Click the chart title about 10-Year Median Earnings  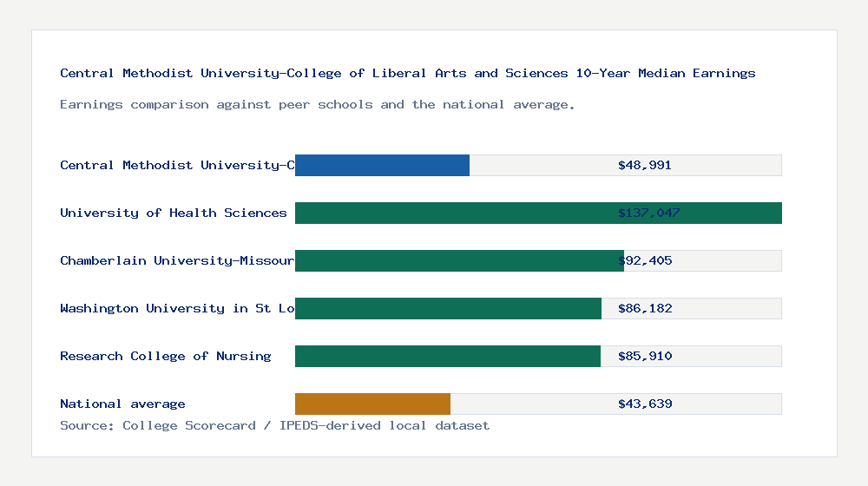click(x=407, y=73)
